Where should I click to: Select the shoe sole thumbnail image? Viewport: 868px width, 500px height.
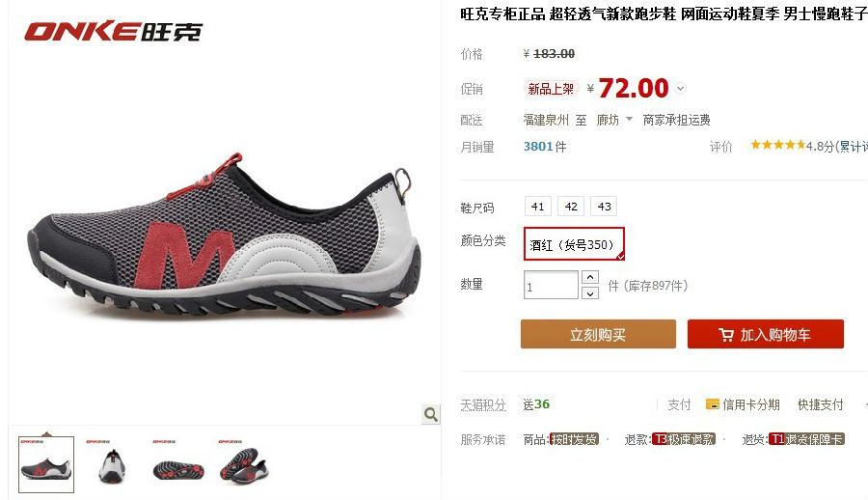pos(178,464)
